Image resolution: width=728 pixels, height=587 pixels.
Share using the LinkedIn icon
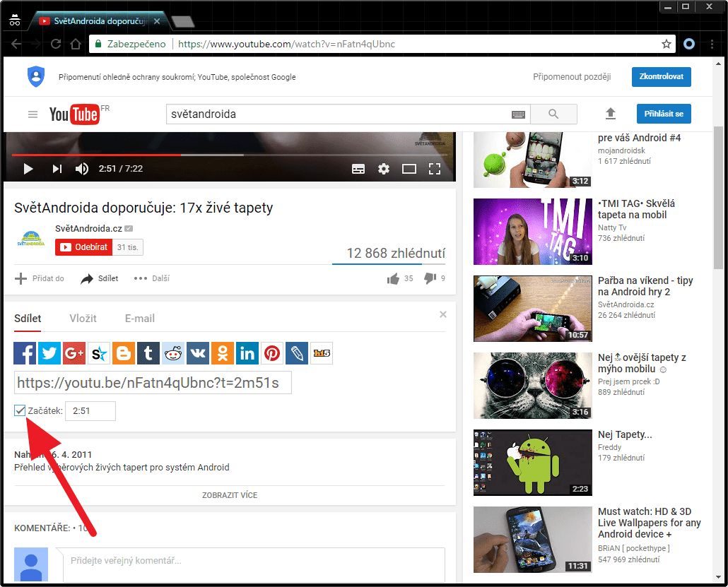247,353
